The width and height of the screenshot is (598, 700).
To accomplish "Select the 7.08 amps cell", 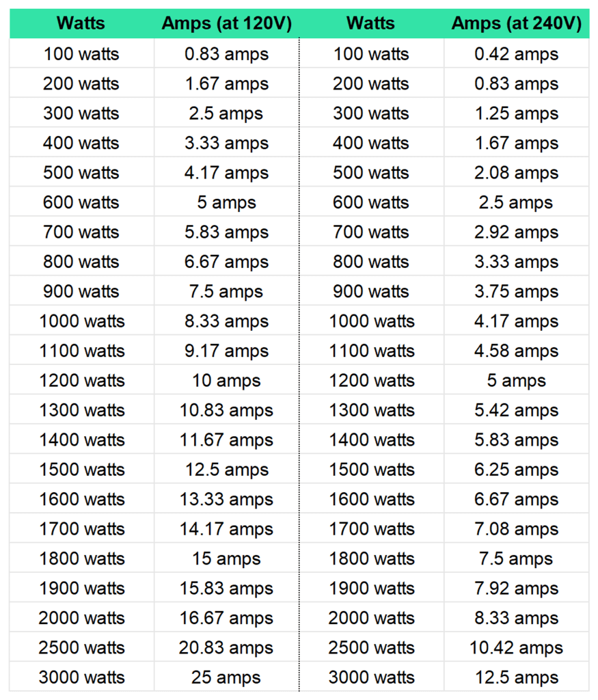I will pos(516,529).
